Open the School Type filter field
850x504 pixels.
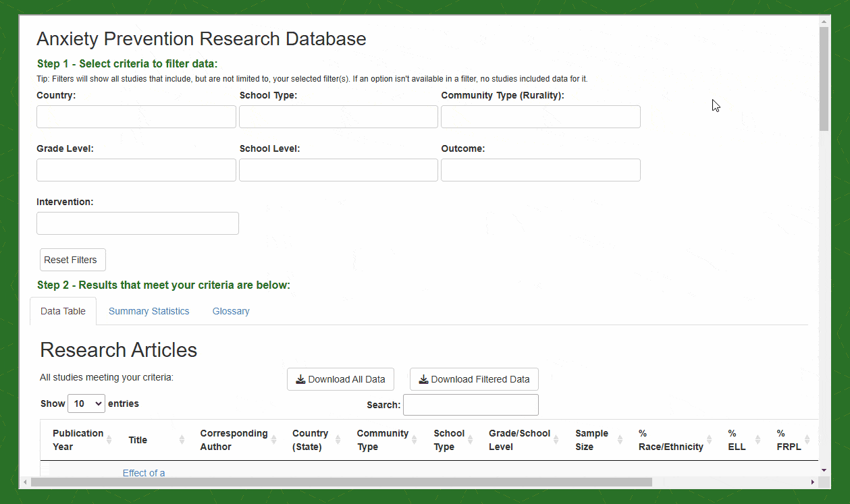point(338,117)
